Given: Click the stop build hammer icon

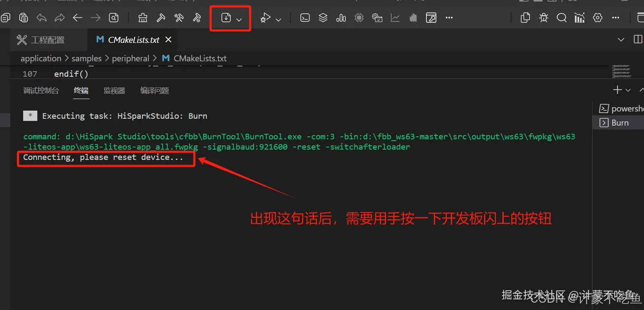Looking at the screenshot, I should [x=197, y=18].
